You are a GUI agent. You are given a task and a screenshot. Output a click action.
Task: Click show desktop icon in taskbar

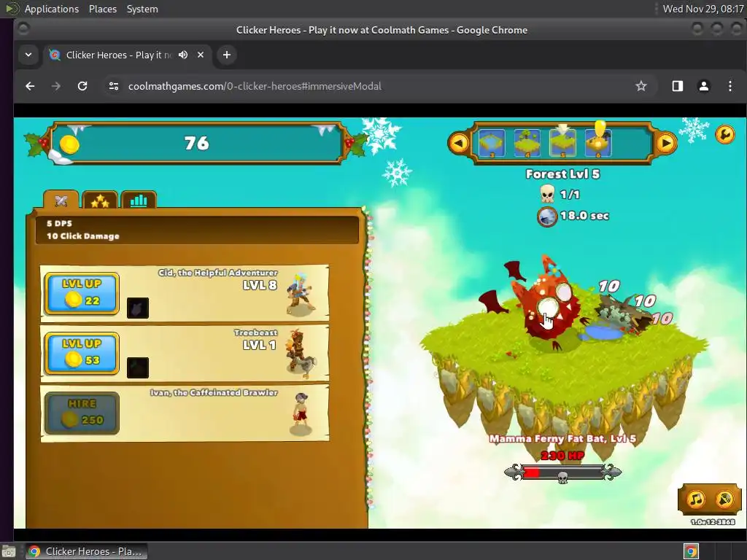tap(9, 551)
